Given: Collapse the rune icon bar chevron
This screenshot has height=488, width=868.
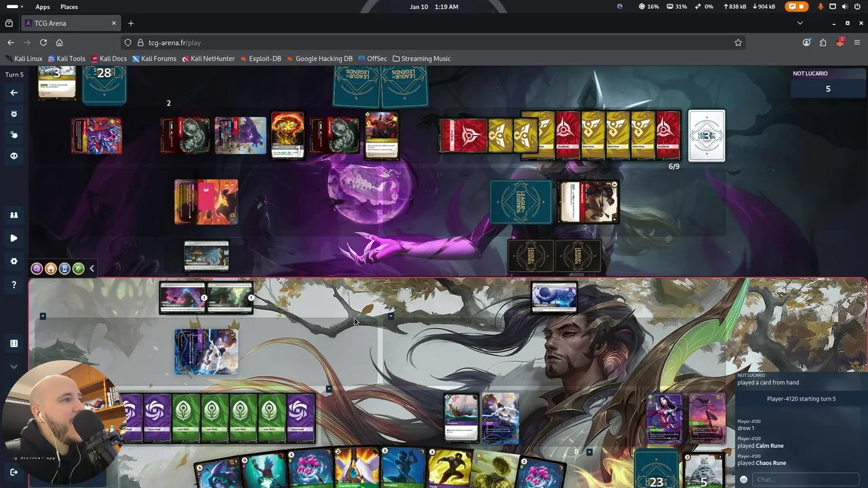Looking at the screenshot, I should tap(92, 268).
